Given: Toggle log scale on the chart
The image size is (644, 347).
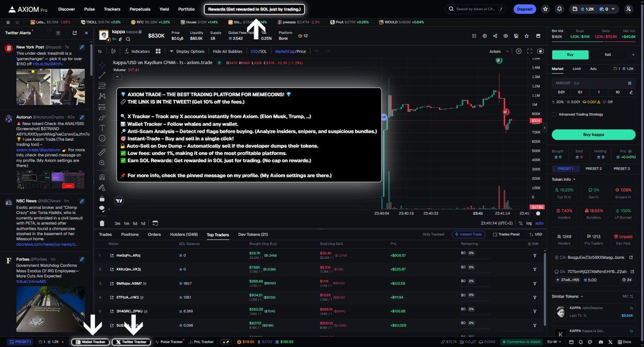Looking at the screenshot, I should [529, 223].
